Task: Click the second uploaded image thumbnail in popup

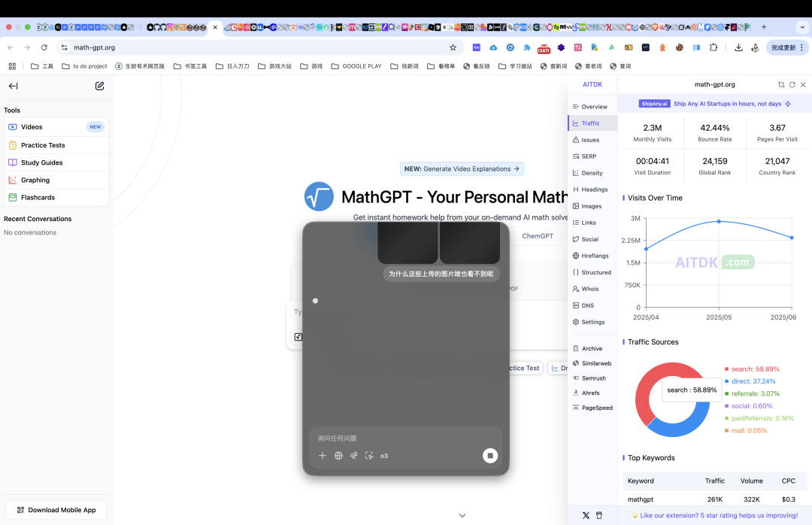Action: click(x=470, y=242)
